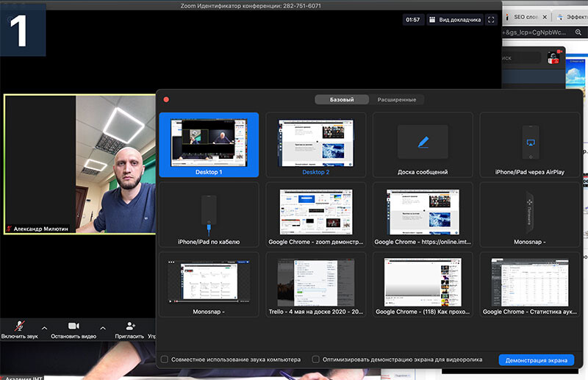
Task: Expand video options arrow next to camera
Action: click(103, 329)
